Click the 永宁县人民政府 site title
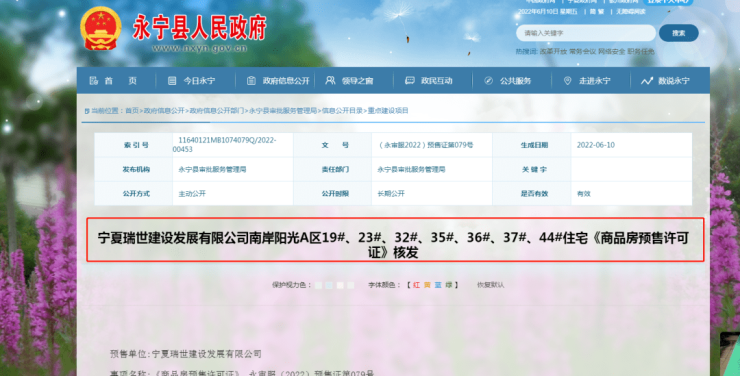The image size is (740, 376). pos(200,27)
